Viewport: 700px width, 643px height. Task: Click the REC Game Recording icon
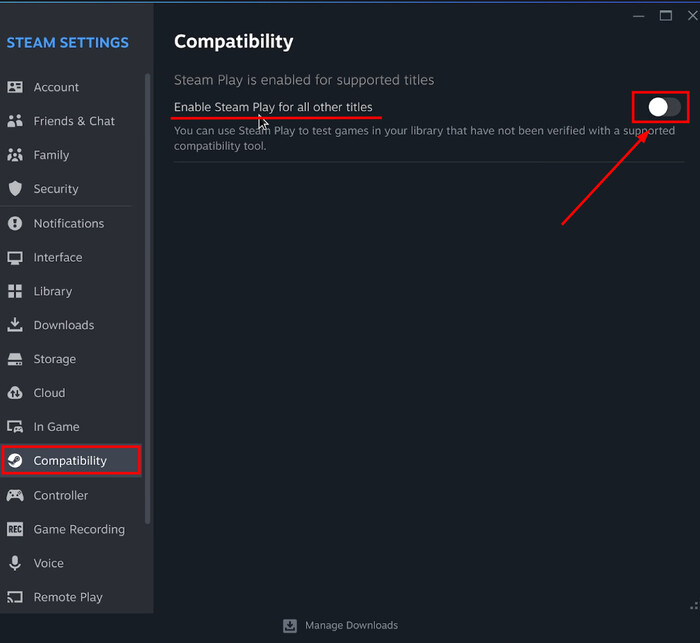[x=15, y=529]
